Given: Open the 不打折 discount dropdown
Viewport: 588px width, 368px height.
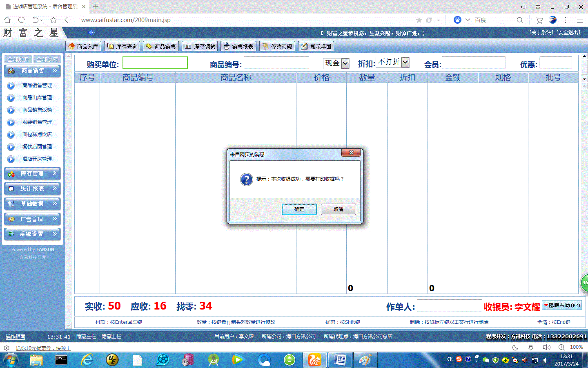Looking at the screenshot, I should click(x=405, y=62).
